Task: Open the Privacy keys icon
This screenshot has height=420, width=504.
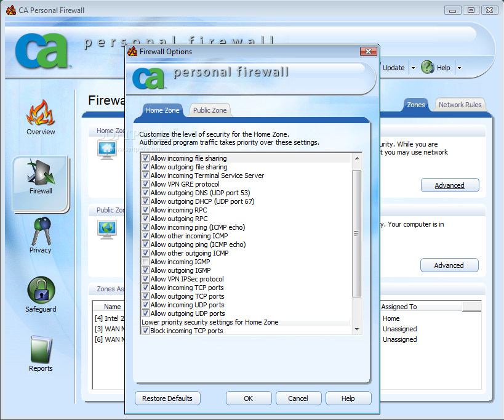Action: pyautogui.click(x=41, y=231)
